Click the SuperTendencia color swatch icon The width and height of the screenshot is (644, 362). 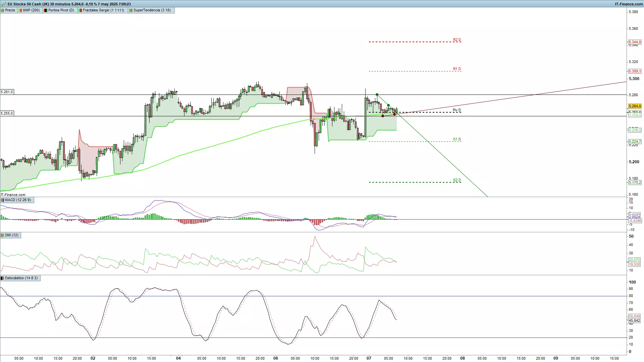pyautogui.click(x=130, y=10)
